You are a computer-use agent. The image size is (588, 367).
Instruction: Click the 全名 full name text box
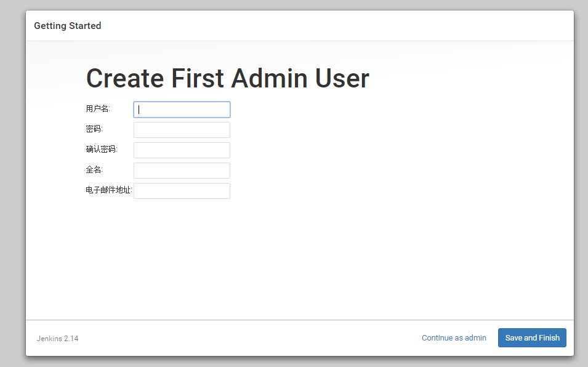pyautogui.click(x=182, y=170)
